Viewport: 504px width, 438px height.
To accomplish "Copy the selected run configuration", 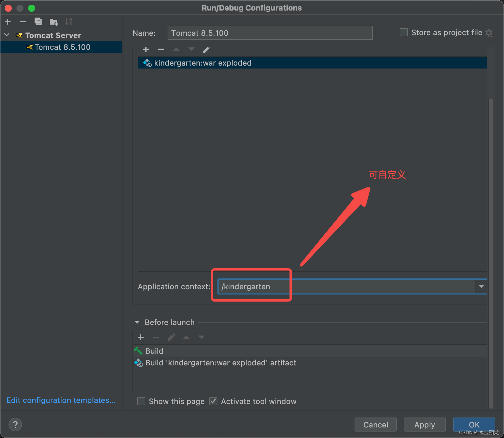I will 38,22.
